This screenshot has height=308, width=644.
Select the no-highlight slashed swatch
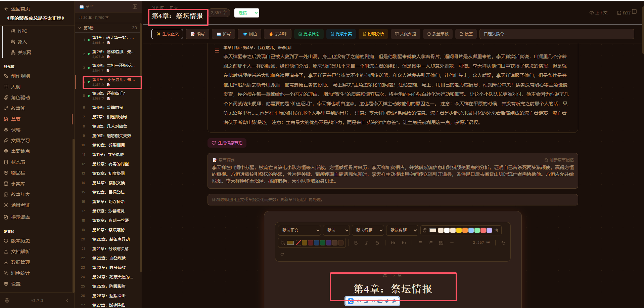click(298, 243)
